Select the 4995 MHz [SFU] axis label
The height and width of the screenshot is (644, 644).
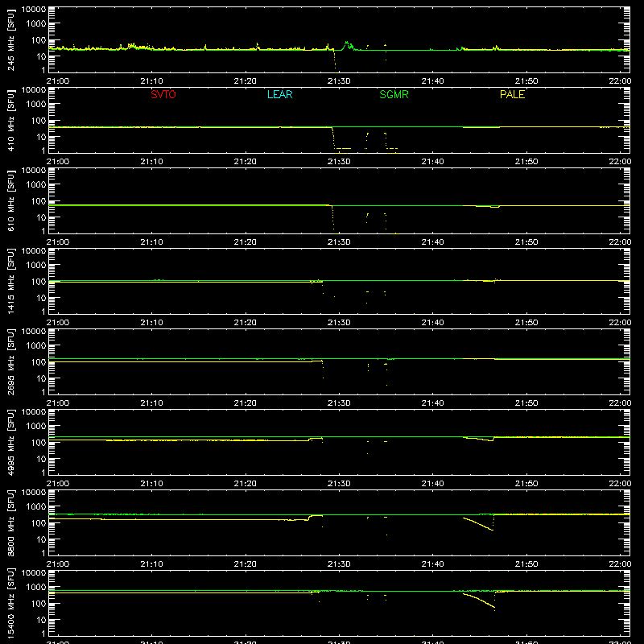(x=11, y=442)
